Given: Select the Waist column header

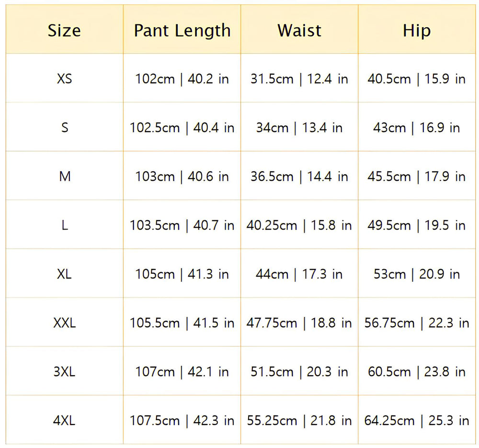Looking at the screenshot, I should pyautogui.click(x=299, y=31).
